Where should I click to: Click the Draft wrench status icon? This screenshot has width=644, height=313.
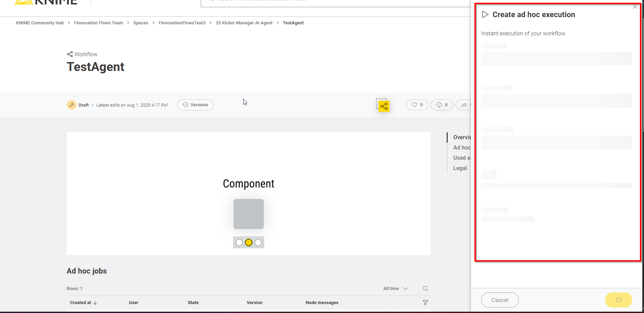point(72,105)
